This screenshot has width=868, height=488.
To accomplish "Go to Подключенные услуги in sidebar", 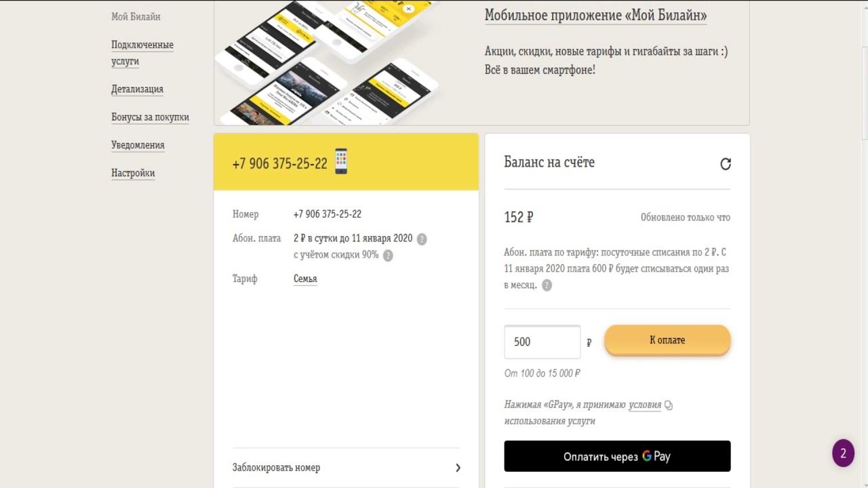I will point(142,53).
